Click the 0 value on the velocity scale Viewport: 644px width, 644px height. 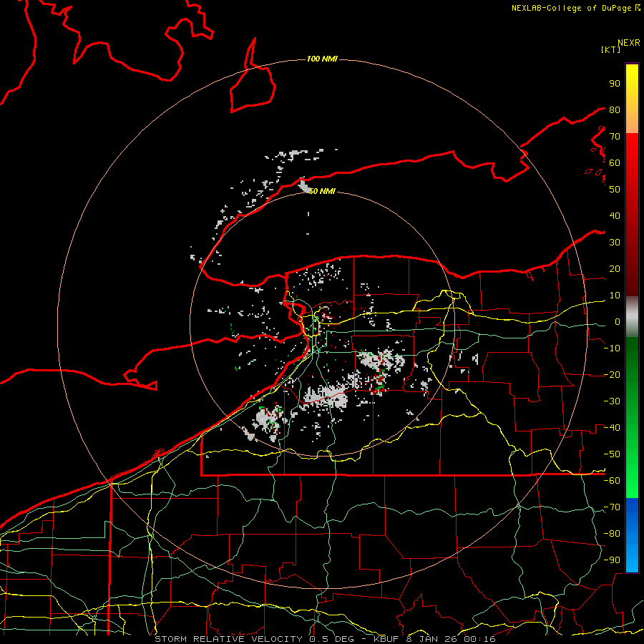click(618, 321)
